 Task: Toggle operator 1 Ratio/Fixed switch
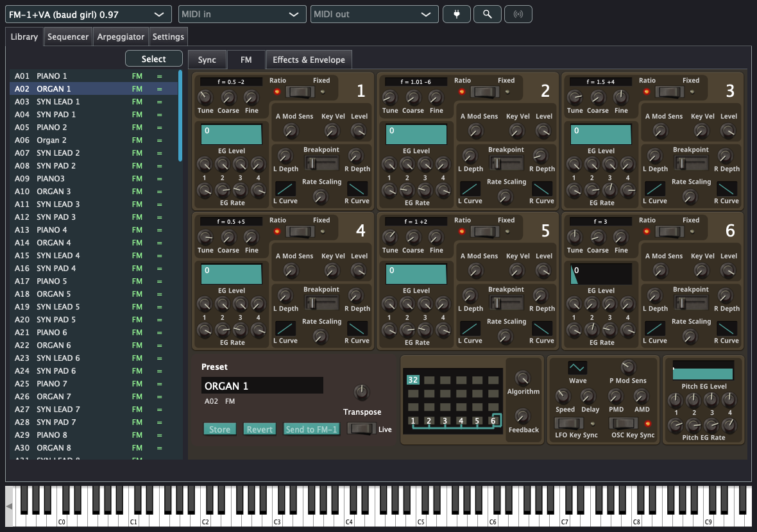pyautogui.click(x=300, y=92)
